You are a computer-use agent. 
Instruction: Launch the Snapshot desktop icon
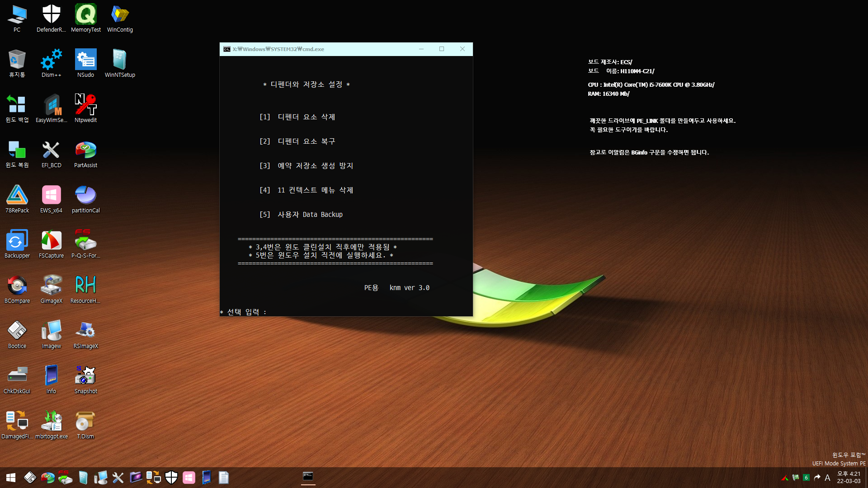[x=86, y=380]
